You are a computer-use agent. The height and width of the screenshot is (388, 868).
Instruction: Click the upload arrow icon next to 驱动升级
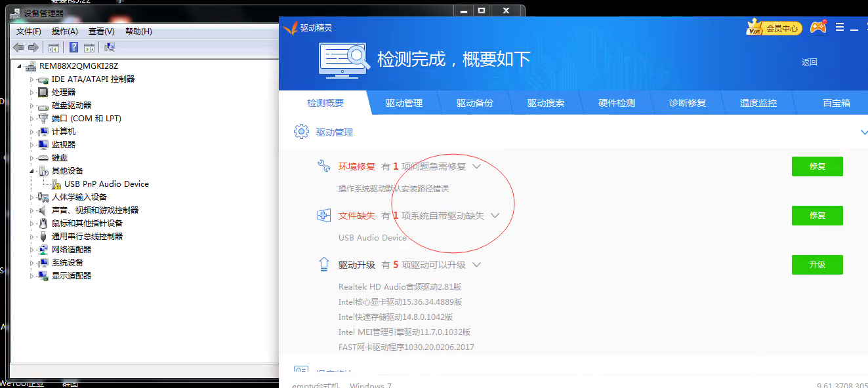pos(323,264)
